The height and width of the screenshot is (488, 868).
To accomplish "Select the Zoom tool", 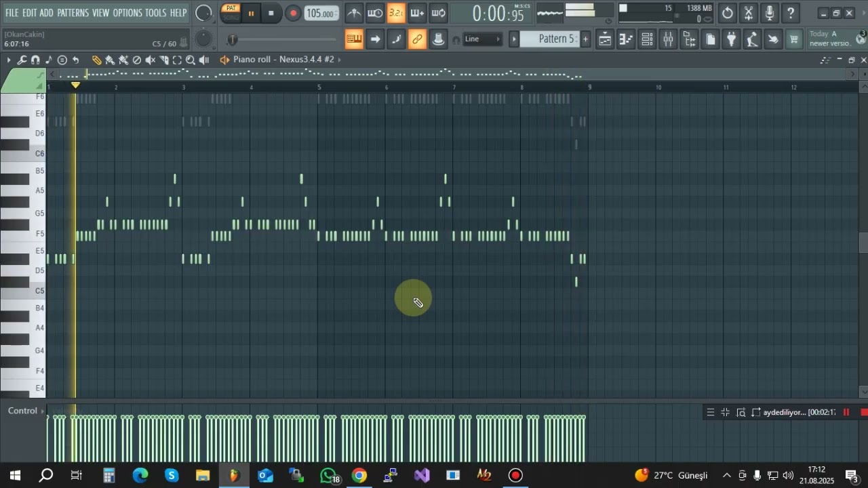I will tap(191, 60).
